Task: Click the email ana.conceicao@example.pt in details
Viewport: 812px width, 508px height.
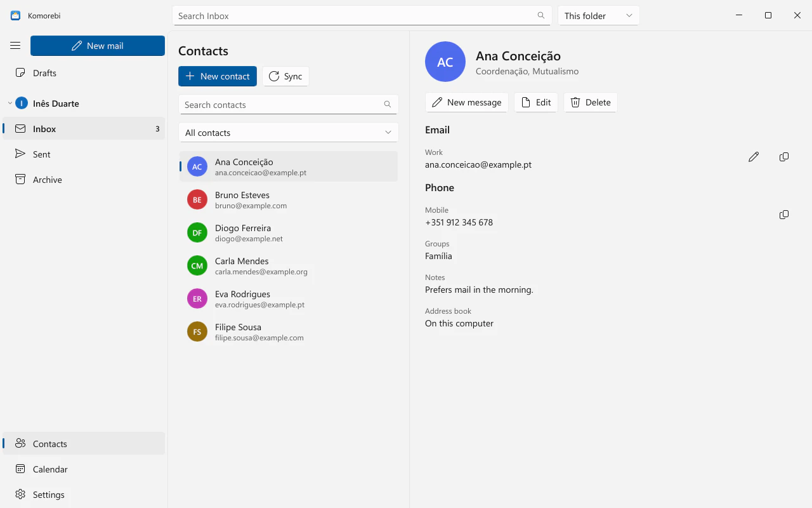Action: [x=478, y=164]
